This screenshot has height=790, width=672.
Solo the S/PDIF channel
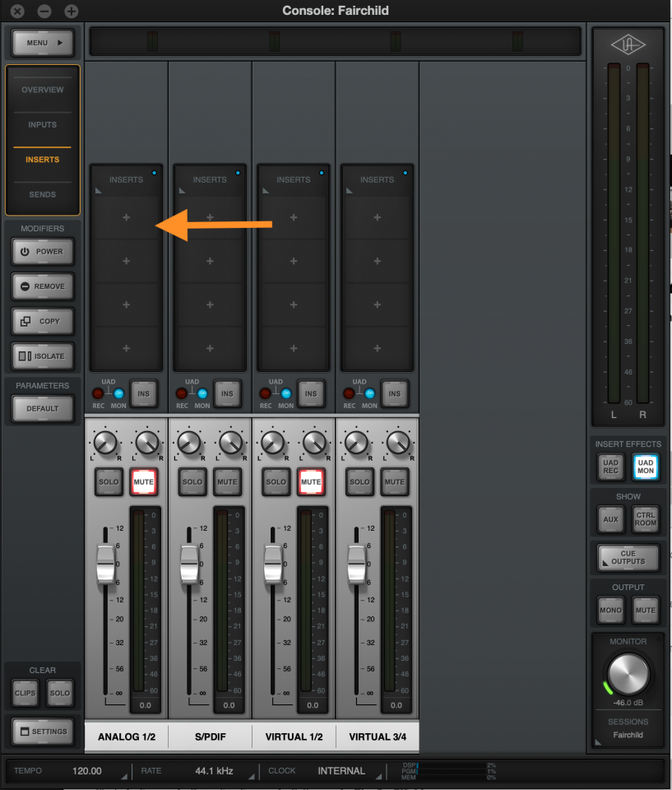click(x=192, y=481)
